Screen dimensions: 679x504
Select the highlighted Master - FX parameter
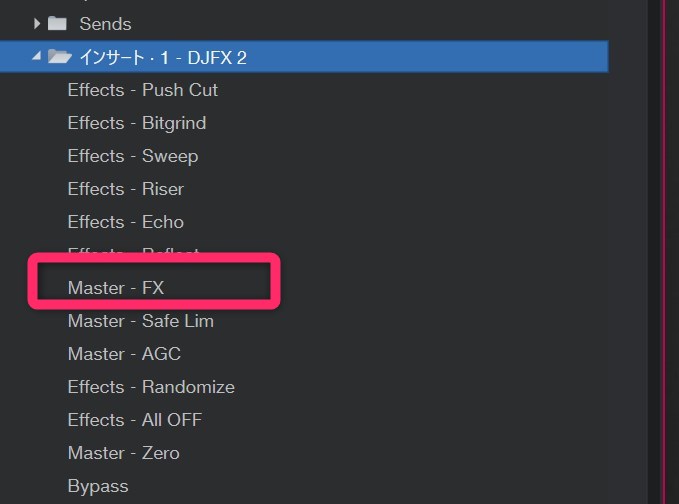(x=116, y=288)
